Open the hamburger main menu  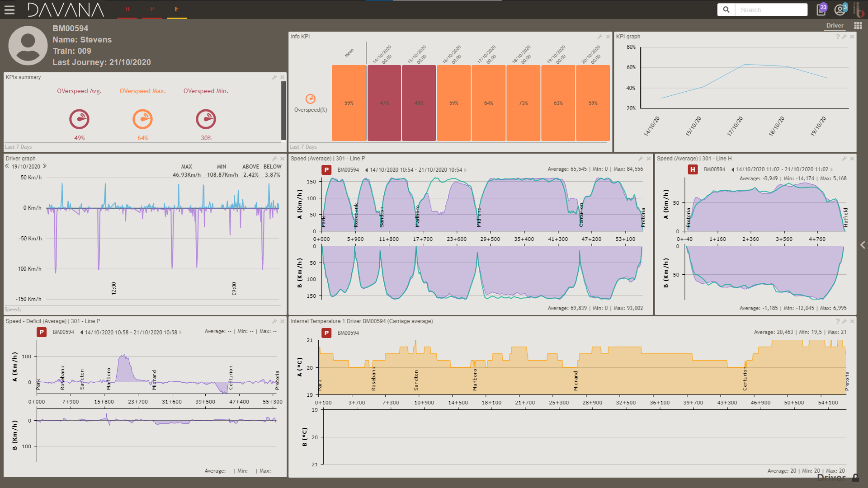pos(9,9)
